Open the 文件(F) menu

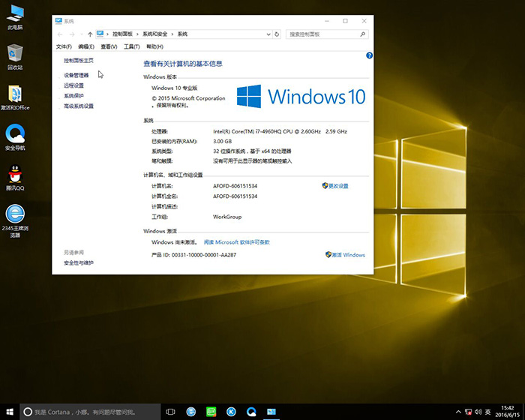click(64, 46)
